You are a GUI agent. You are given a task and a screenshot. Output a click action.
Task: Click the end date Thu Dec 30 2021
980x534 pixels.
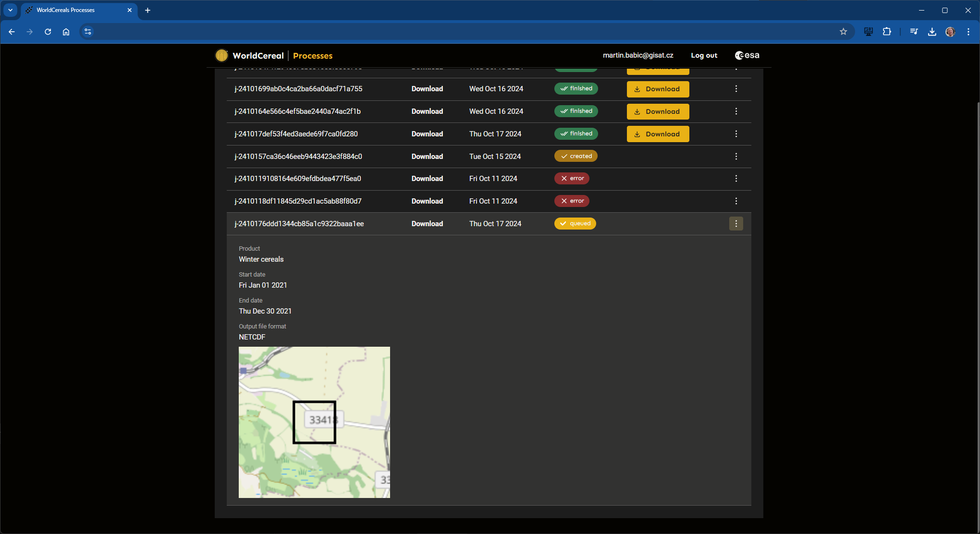tap(265, 311)
